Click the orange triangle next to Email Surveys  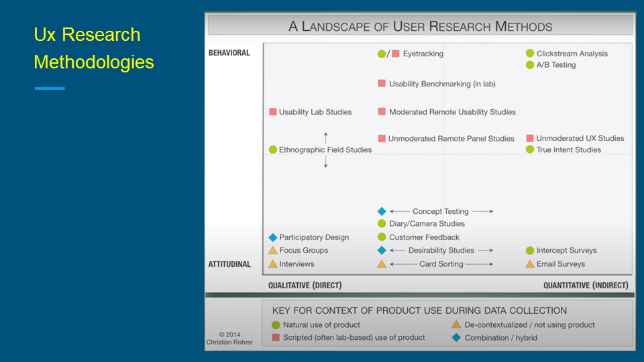pos(530,264)
